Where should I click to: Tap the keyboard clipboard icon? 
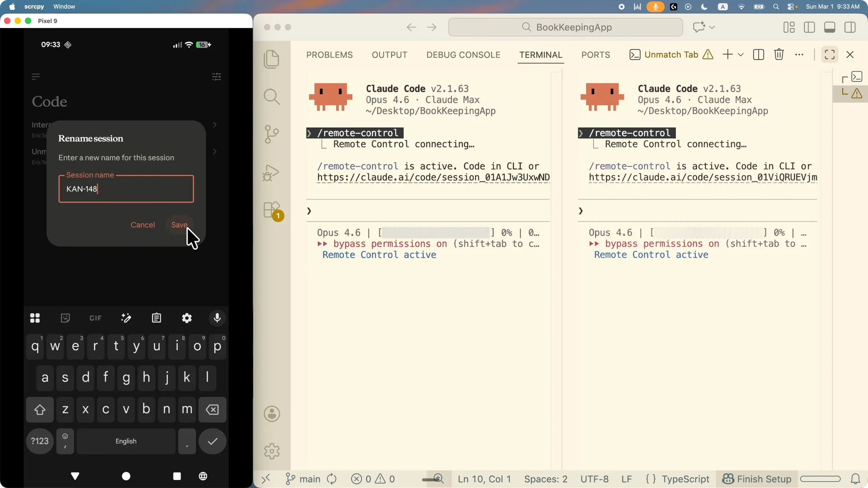[156, 318]
